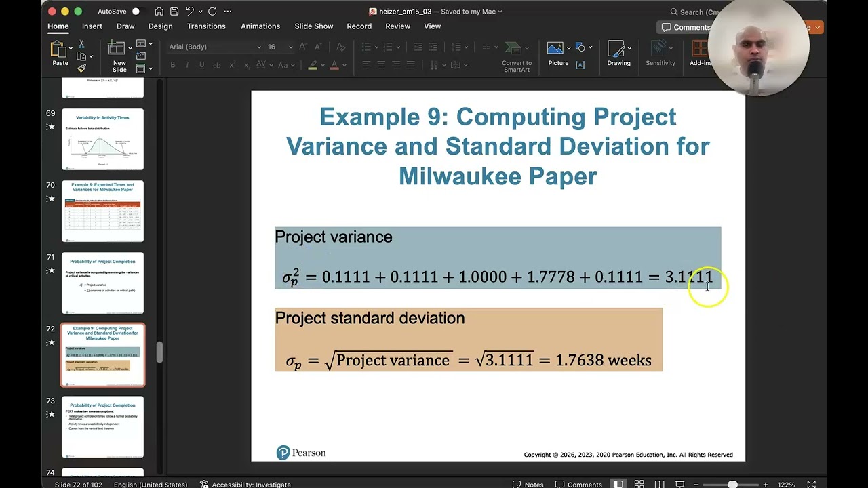
Task: Open the font name box Arial (Body)
Action: (214, 47)
